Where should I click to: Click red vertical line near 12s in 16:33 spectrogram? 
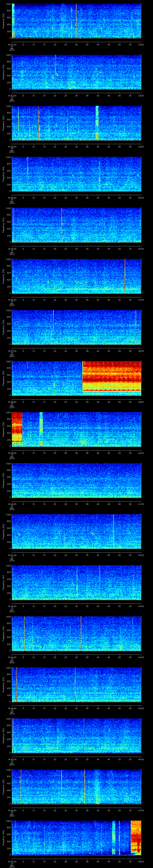click(x=38, y=123)
